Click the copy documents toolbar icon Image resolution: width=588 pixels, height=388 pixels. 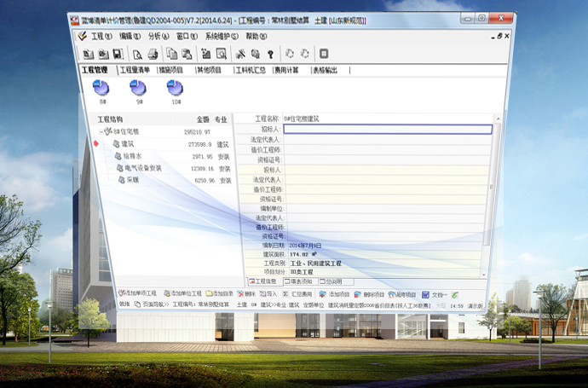pos(172,54)
